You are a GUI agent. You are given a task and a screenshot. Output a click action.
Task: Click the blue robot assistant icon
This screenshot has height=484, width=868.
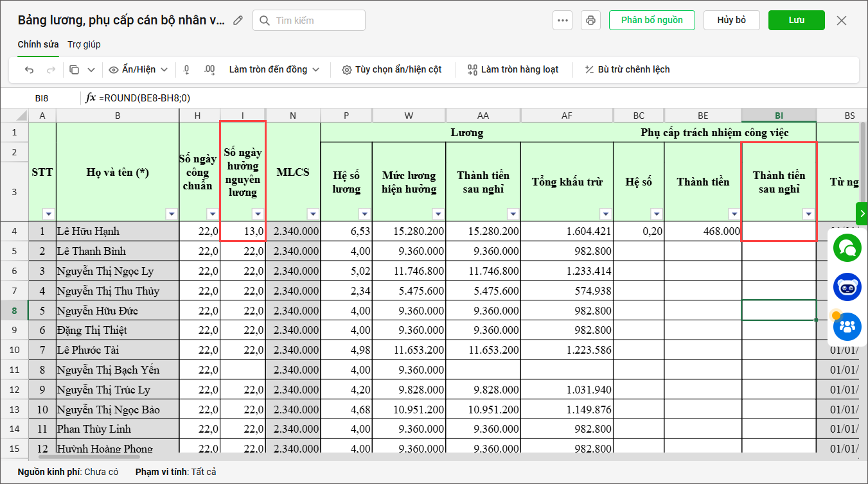(847, 287)
